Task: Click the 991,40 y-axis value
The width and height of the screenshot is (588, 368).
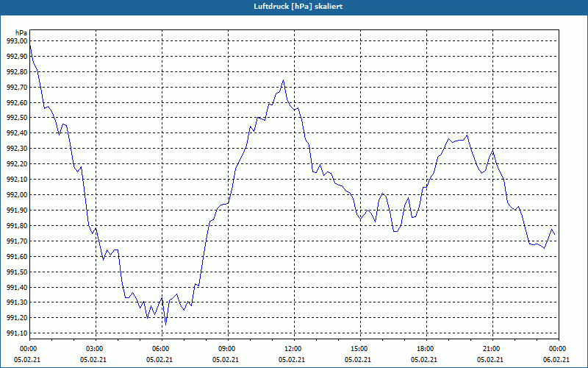Action: click(x=17, y=287)
